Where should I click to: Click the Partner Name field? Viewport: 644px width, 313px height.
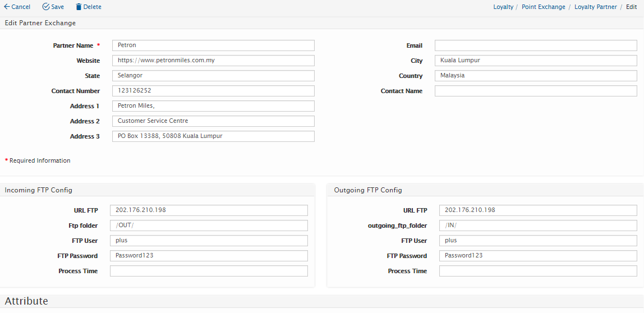[213, 45]
